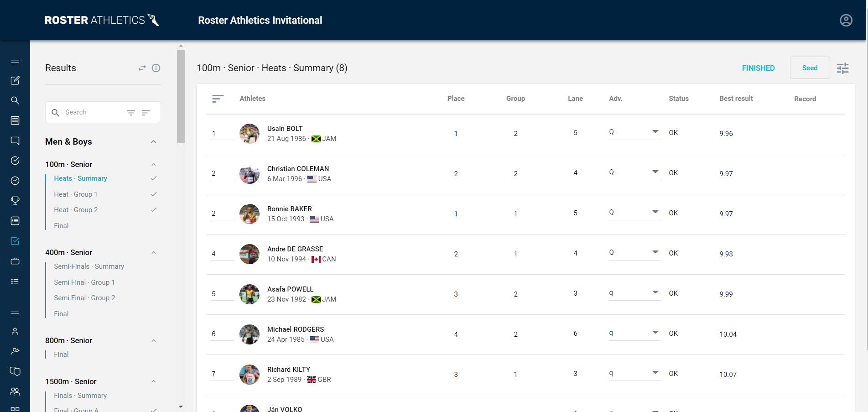Viewport: 868px width, 412px height.
Task: Click inside the Search input field
Action: (x=91, y=112)
